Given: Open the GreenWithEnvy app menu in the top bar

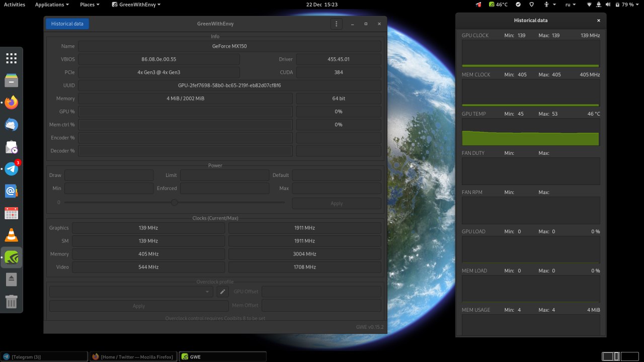Looking at the screenshot, I should point(136,5).
